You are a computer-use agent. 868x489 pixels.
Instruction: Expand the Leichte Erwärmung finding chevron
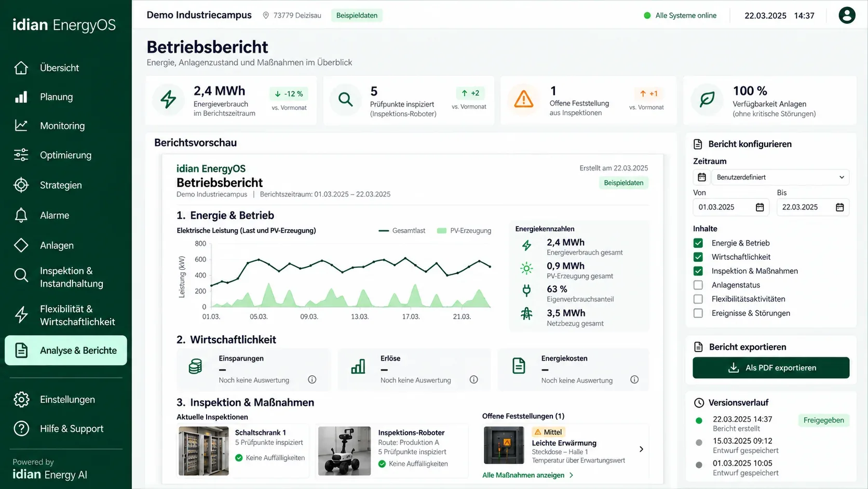click(x=641, y=449)
